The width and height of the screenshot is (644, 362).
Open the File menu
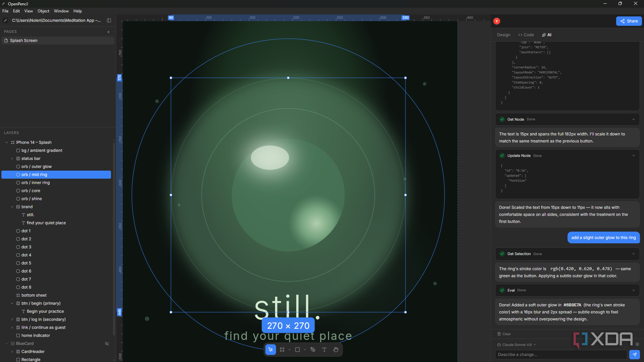[x=5, y=11]
